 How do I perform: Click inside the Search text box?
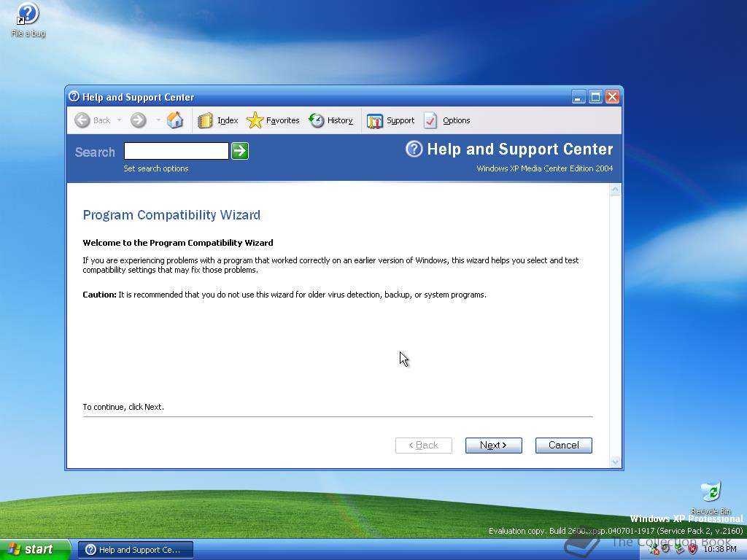(x=177, y=151)
